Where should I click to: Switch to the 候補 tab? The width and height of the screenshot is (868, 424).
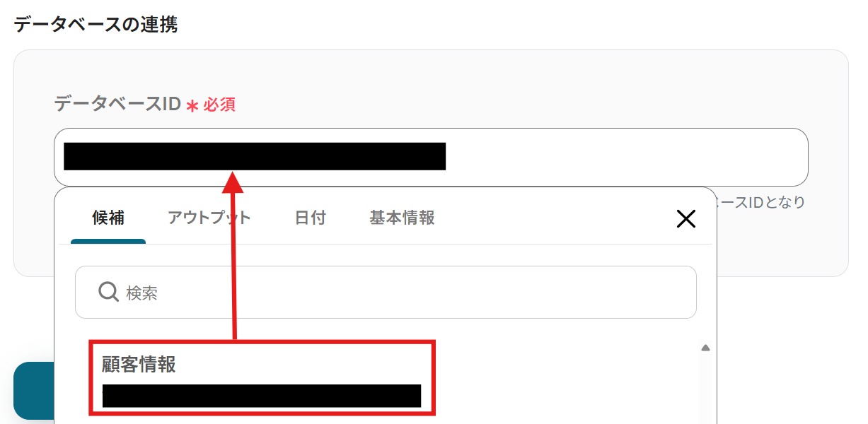108,218
